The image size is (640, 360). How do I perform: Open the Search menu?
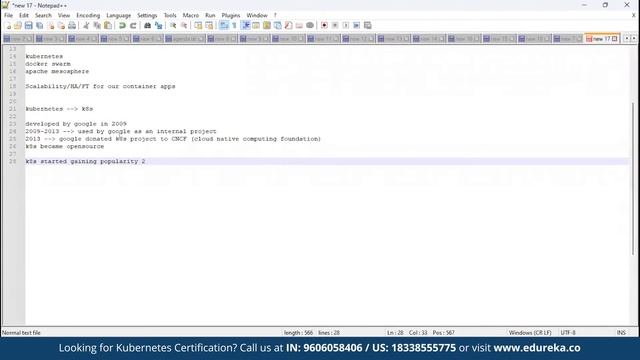pyautogui.click(x=43, y=15)
